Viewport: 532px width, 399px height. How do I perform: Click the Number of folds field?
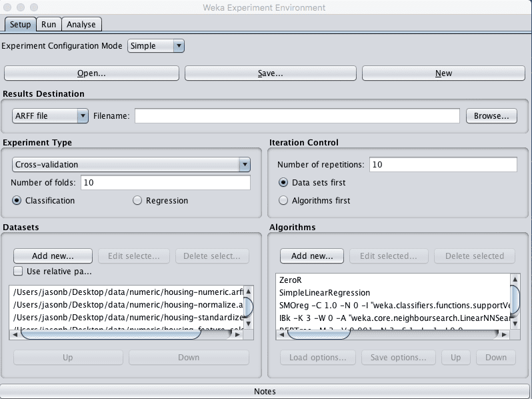coord(165,183)
